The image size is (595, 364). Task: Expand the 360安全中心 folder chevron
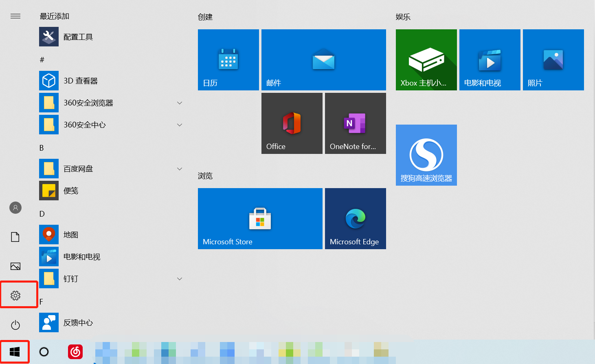coord(180,125)
